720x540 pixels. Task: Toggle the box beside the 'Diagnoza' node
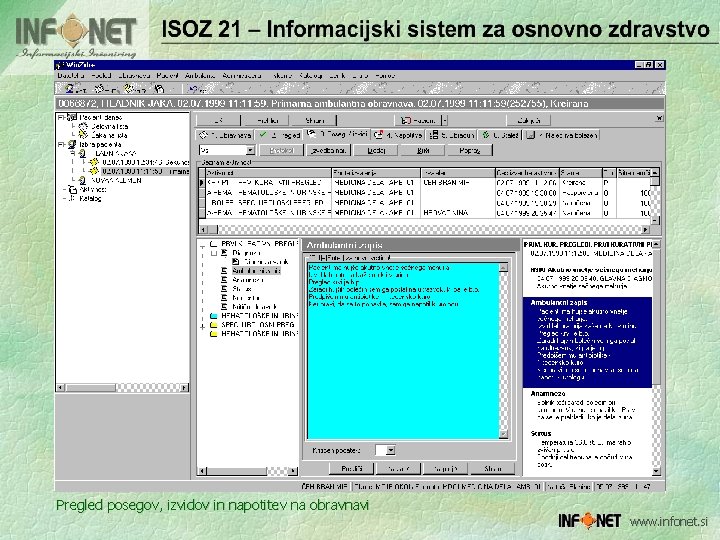(x=214, y=253)
